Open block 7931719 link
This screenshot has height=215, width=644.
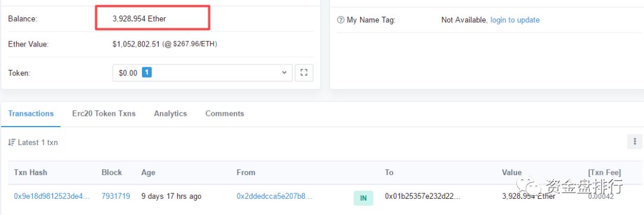[x=116, y=196]
